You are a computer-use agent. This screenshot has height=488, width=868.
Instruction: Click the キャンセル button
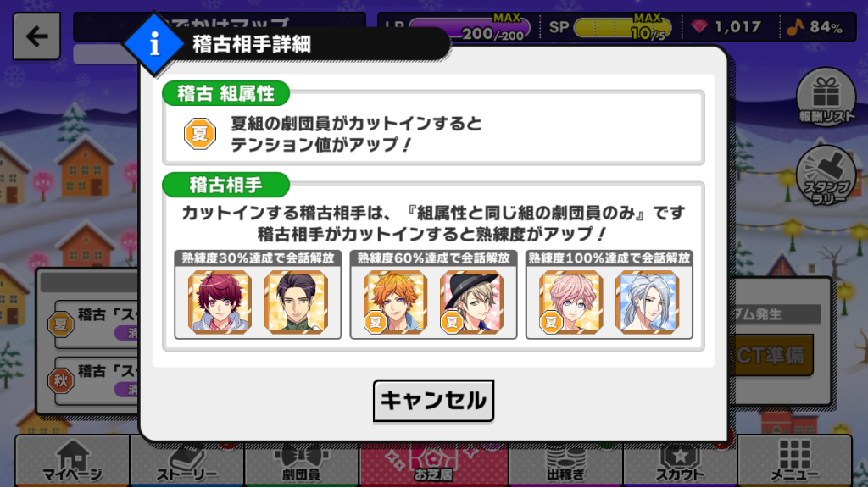click(433, 401)
